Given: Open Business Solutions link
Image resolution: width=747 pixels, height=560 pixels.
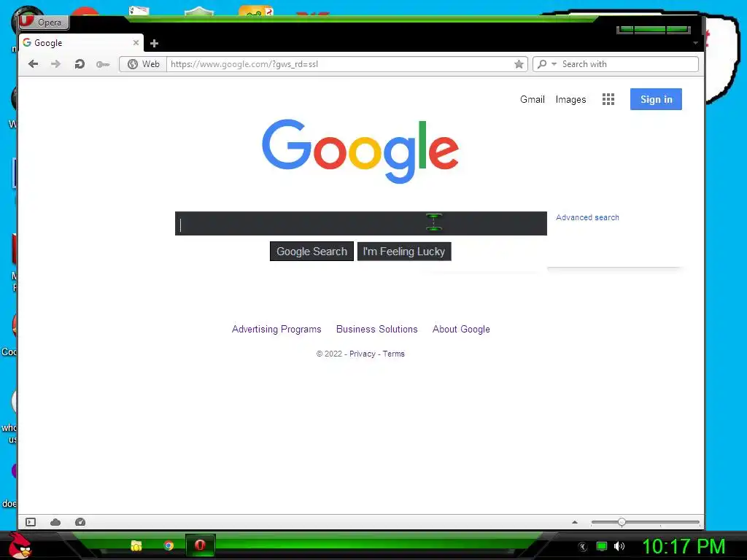Looking at the screenshot, I should [377, 329].
